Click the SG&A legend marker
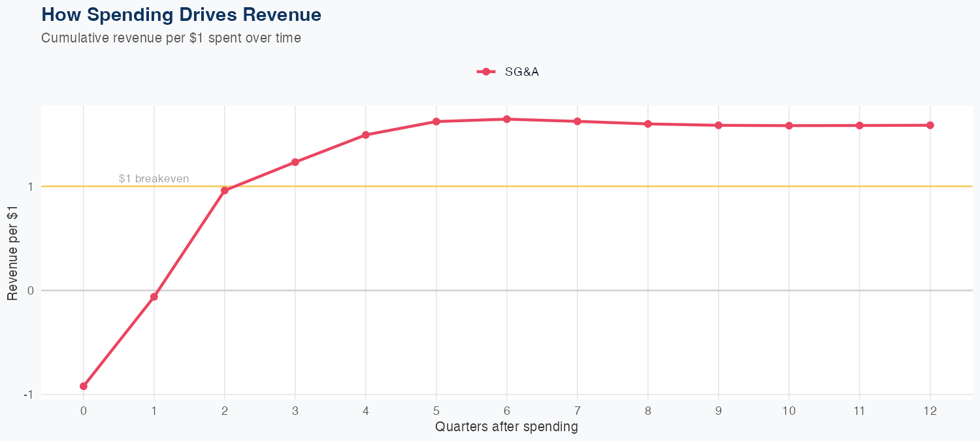Viewport: 980px width, 441px height. (486, 72)
